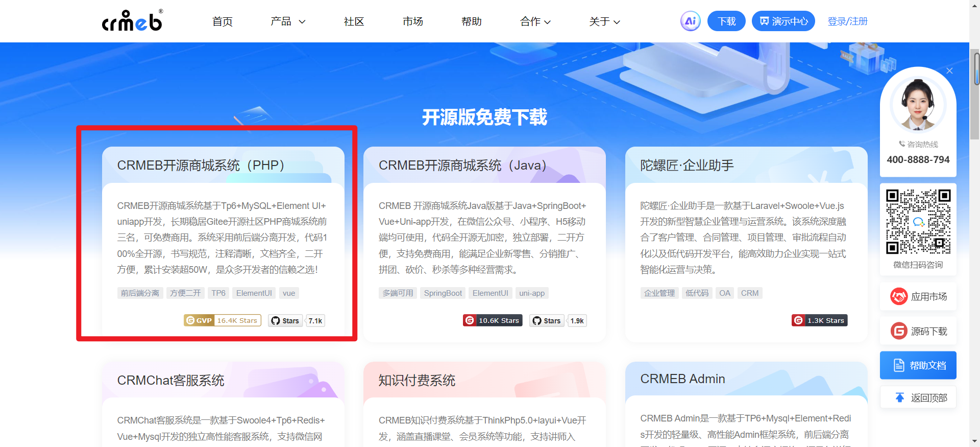Click the WeChat QR code image
This screenshot has width=980, height=447.
[918, 221]
